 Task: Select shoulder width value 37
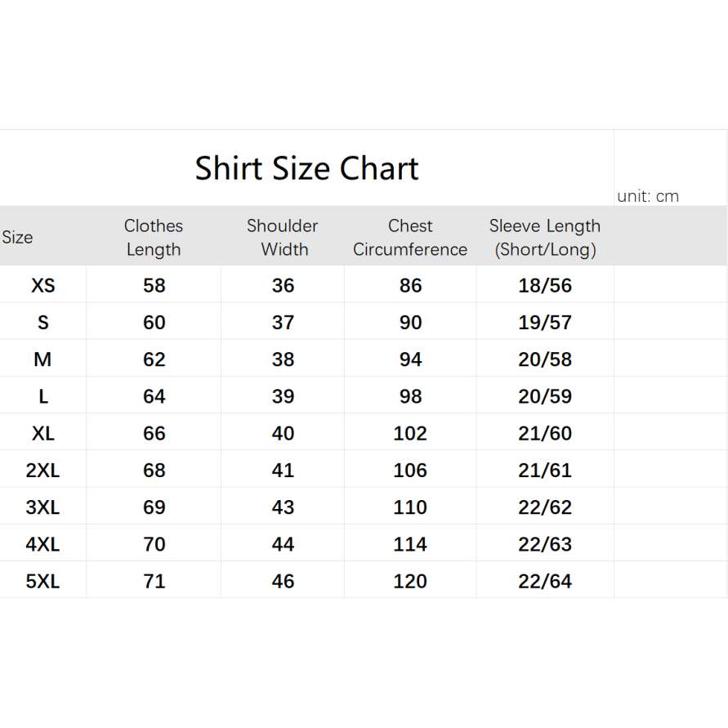(284, 322)
